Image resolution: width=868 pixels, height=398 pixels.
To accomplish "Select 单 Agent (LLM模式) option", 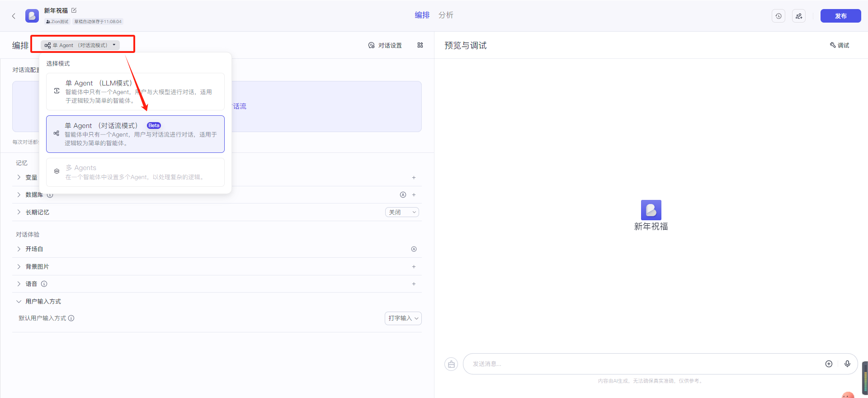I will coord(135,91).
